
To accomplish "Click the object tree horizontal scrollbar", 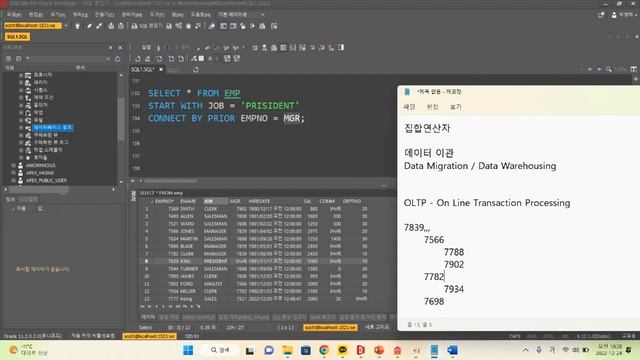I will 39,189.
